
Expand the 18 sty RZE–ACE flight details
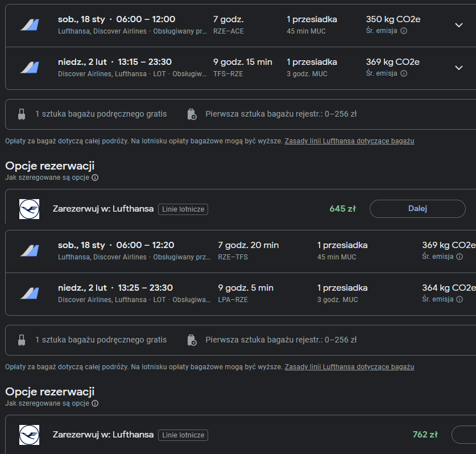tap(459, 25)
